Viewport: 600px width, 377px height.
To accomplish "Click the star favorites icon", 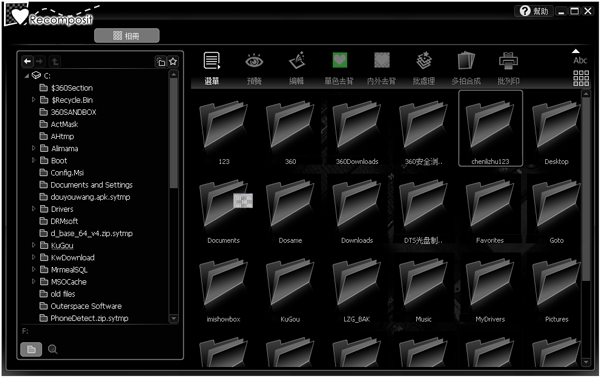I will click(x=173, y=62).
